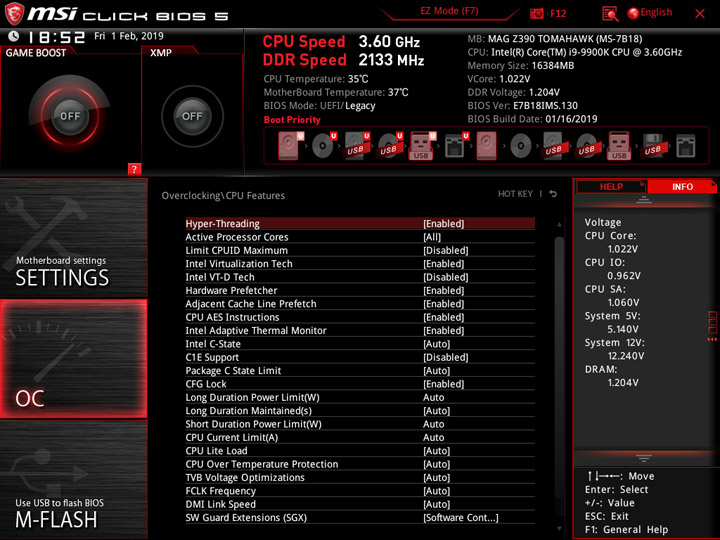This screenshot has width=720, height=540.
Task: Toggle C1E Support setting
Action: pyautogui.click(x=360, y=357)
